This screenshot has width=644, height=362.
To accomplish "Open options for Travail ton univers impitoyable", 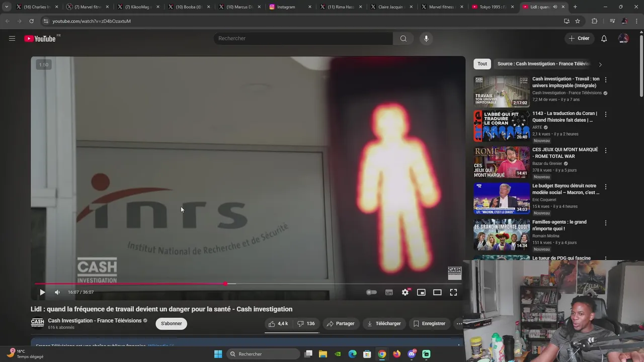I will 605,79.
